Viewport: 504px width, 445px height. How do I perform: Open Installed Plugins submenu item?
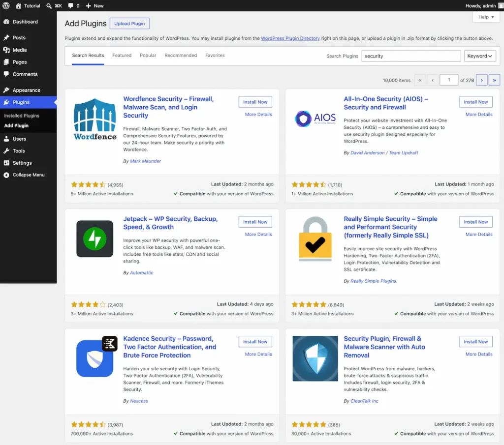coord(22,116)
